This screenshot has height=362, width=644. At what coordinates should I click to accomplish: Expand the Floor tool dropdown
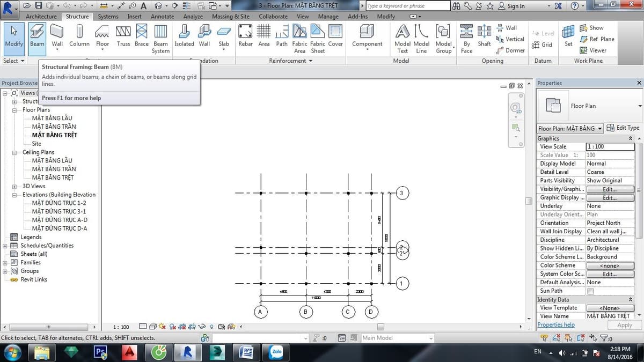click(103, 50)
